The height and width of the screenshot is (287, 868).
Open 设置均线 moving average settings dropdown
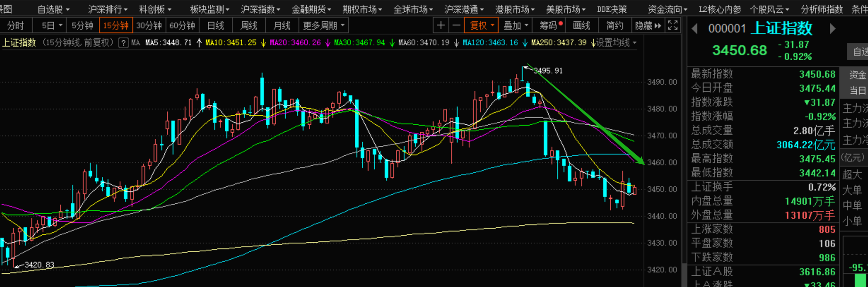(x=616, y=43)
